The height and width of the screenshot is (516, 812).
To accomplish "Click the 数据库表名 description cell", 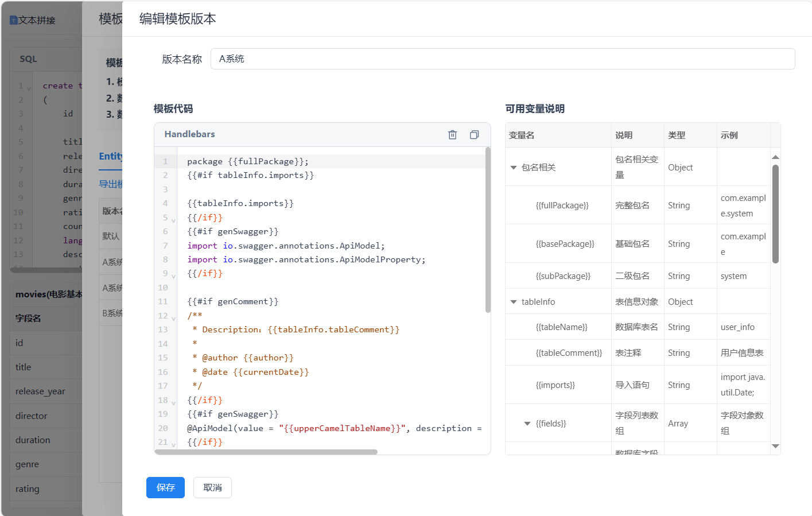I will click(x=636, y=327).
